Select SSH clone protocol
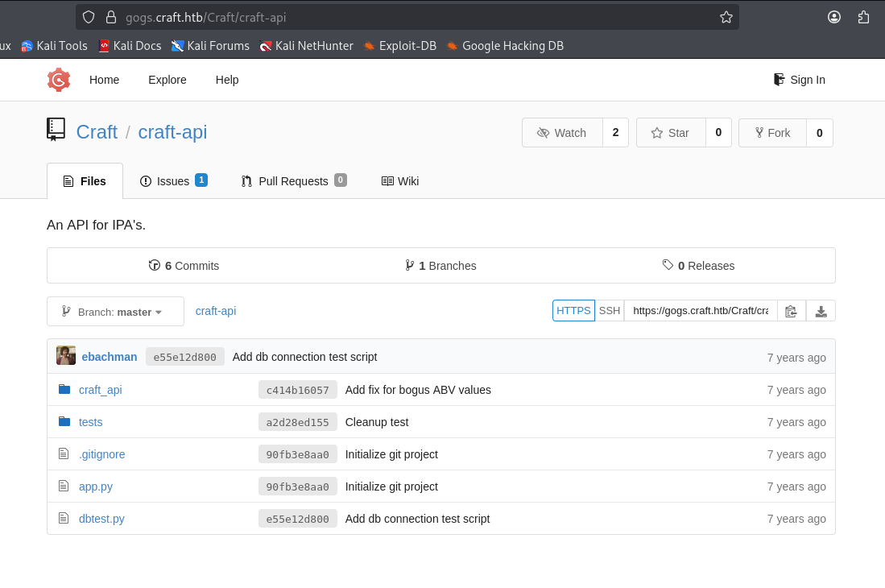 click(x=610, y=311)
